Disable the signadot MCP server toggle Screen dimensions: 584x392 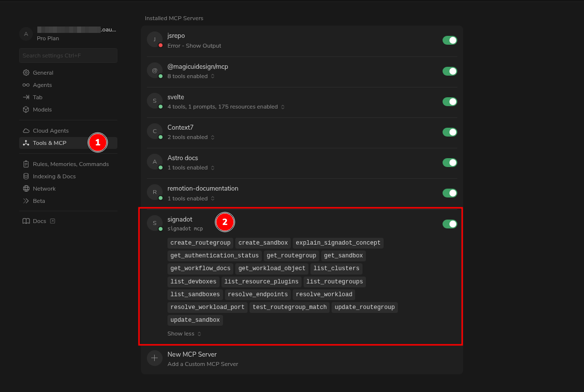click(x=449, y=224)
